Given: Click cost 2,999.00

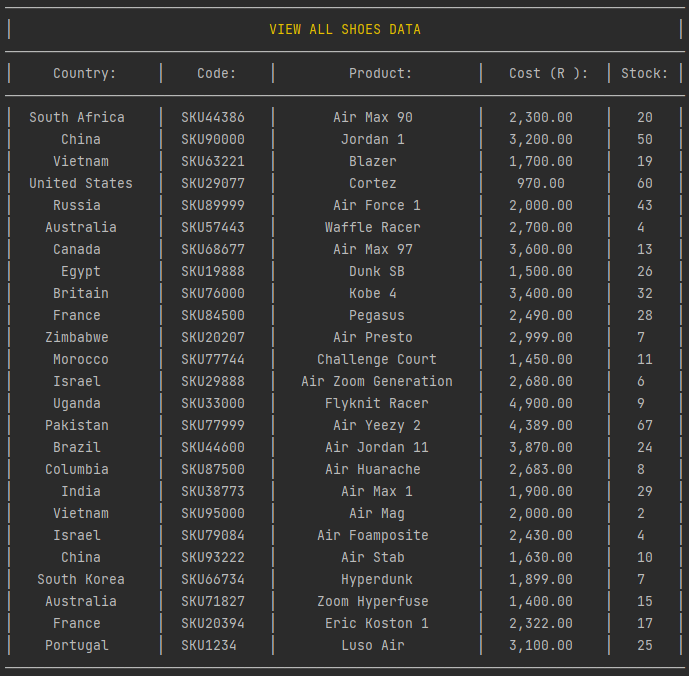Looking at the screenshot, I should pyautogui.click(x=541, y=337).
